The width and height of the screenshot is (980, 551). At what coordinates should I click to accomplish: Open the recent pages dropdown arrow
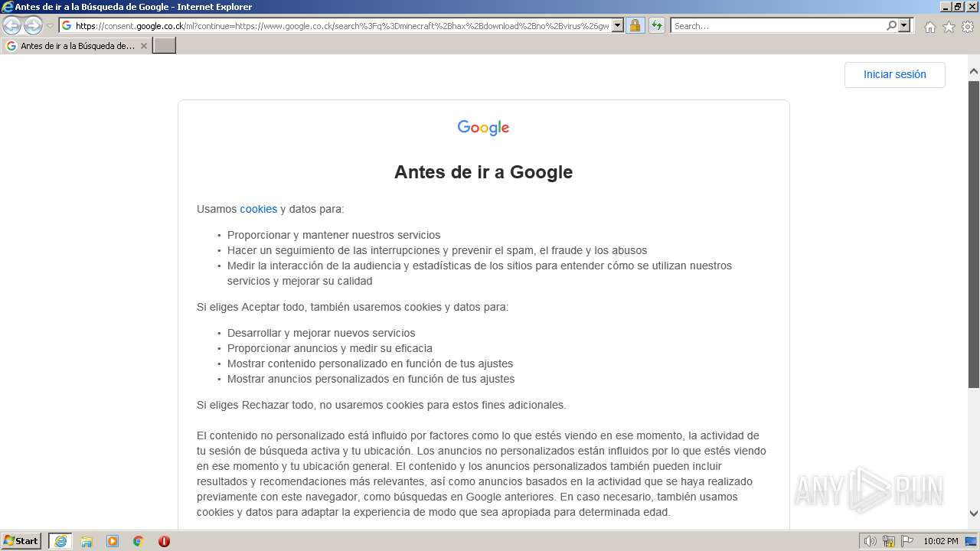click(51, 26)
